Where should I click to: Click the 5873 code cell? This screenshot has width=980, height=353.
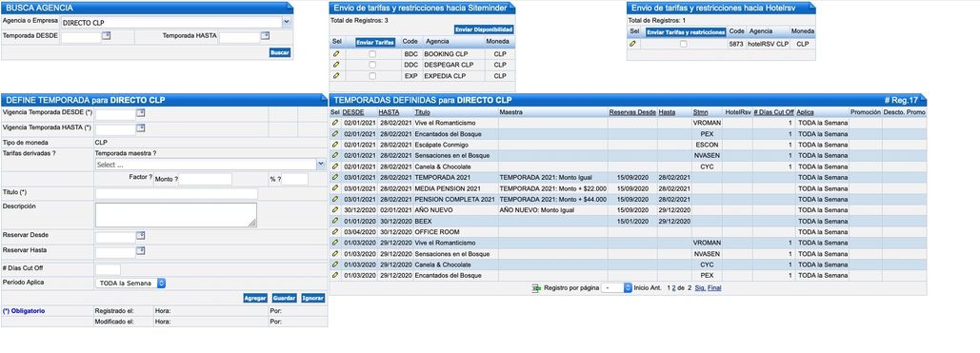click(x=736, y=45)
